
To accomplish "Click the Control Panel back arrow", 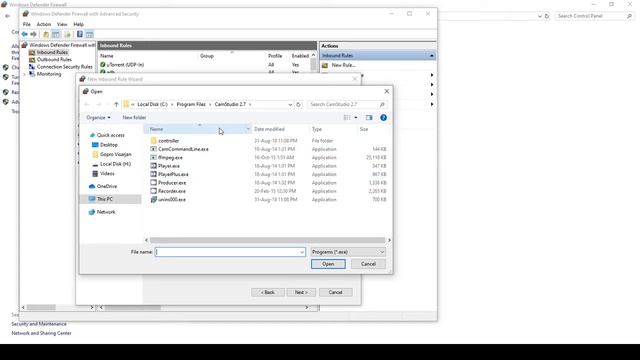I will click(x=8, y=16).
